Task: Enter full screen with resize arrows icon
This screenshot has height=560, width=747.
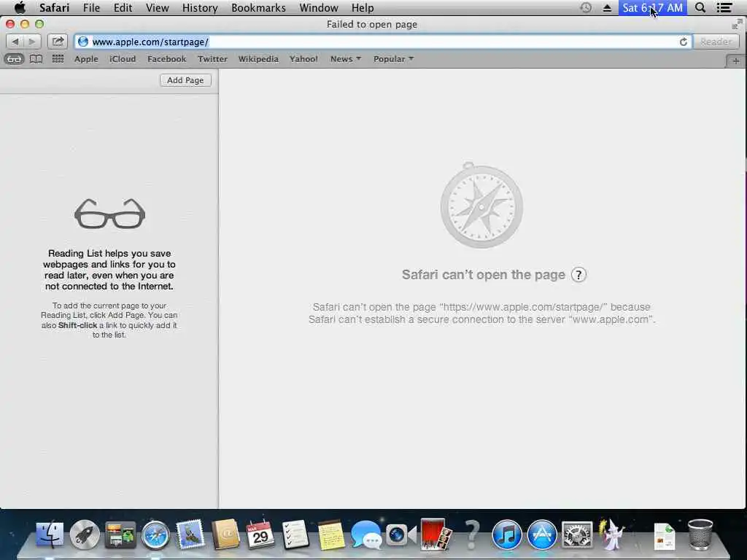Action: 737,24
